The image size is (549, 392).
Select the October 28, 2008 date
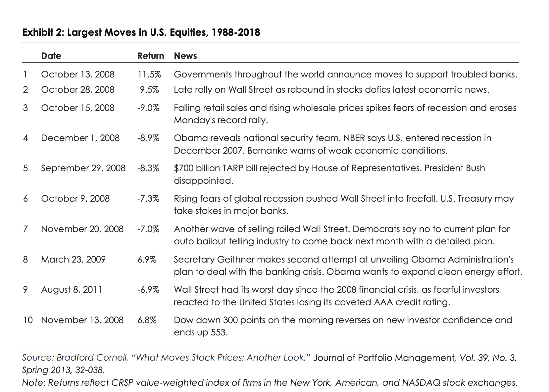[78, 90]
